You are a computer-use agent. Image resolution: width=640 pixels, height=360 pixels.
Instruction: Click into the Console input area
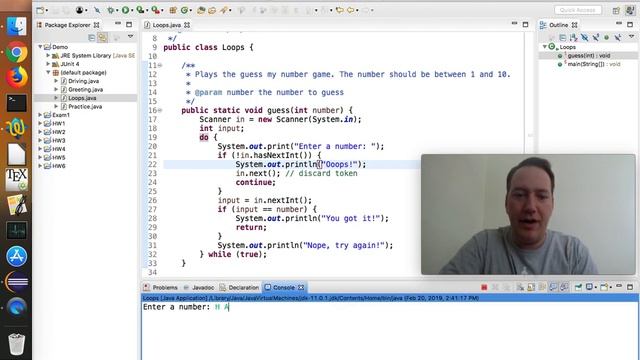point(390,331)
